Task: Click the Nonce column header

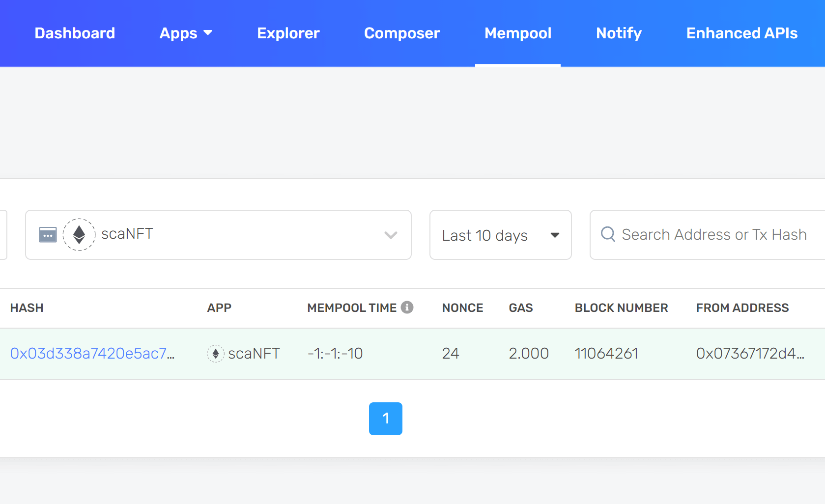Action: (x=462, y=308)
